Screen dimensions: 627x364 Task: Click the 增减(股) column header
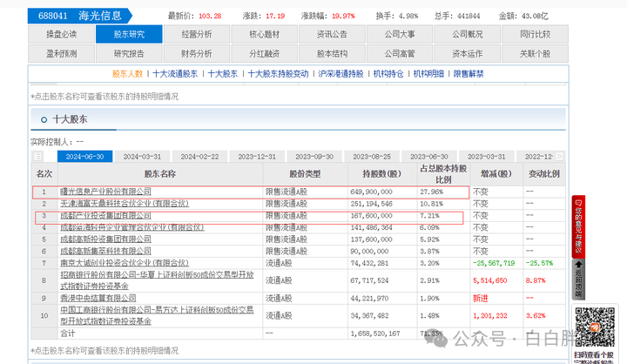[496, 174]
